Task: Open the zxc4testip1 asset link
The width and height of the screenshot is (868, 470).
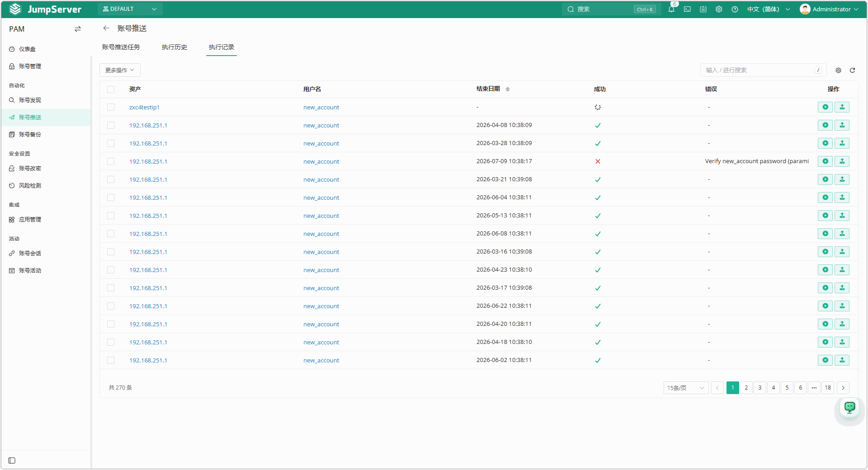Action: 144,107
